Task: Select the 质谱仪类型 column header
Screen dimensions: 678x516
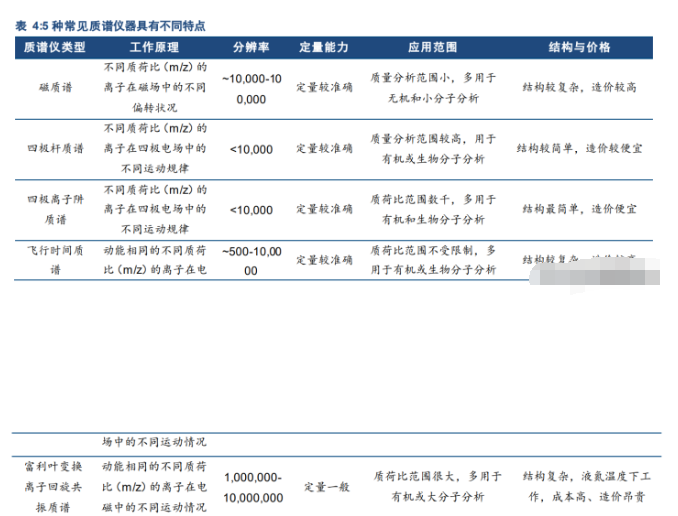Action: click(x=55, y=47)
